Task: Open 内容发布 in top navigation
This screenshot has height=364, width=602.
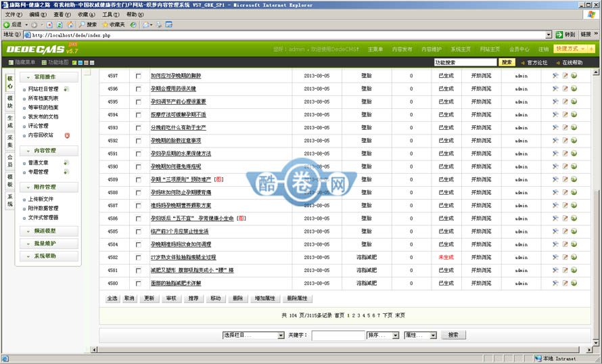Action: pyautogui.click(x=402, y=49)
